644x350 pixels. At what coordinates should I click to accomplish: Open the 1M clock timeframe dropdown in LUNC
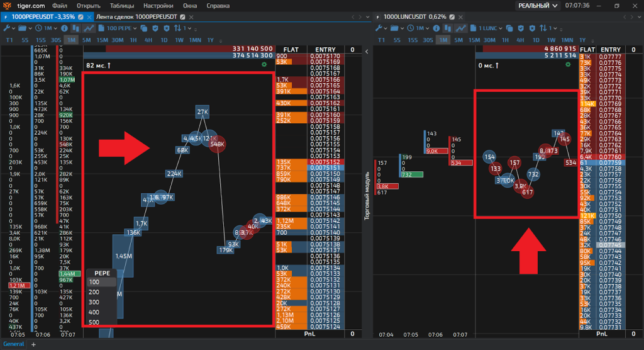pos(419,28)
